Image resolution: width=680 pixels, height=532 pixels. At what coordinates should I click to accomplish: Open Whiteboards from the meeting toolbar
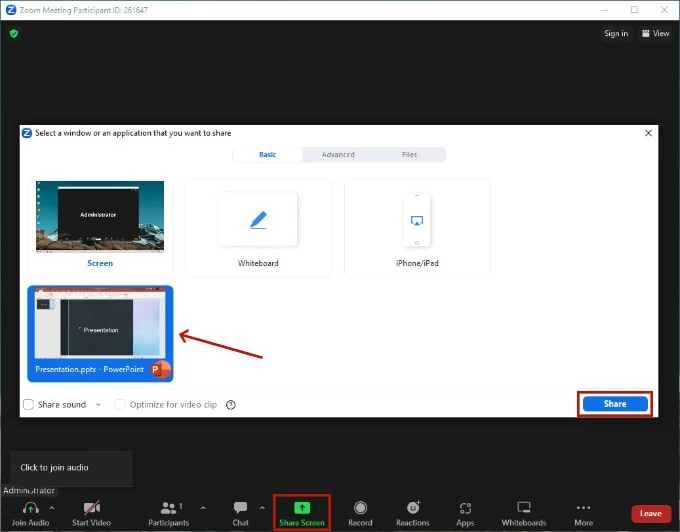coord(523,508)
